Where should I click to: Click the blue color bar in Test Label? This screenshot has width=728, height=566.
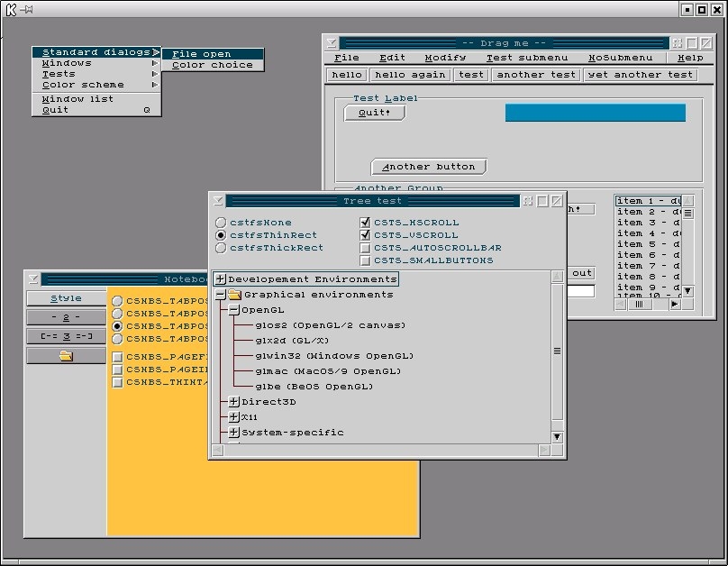[595, 113]
